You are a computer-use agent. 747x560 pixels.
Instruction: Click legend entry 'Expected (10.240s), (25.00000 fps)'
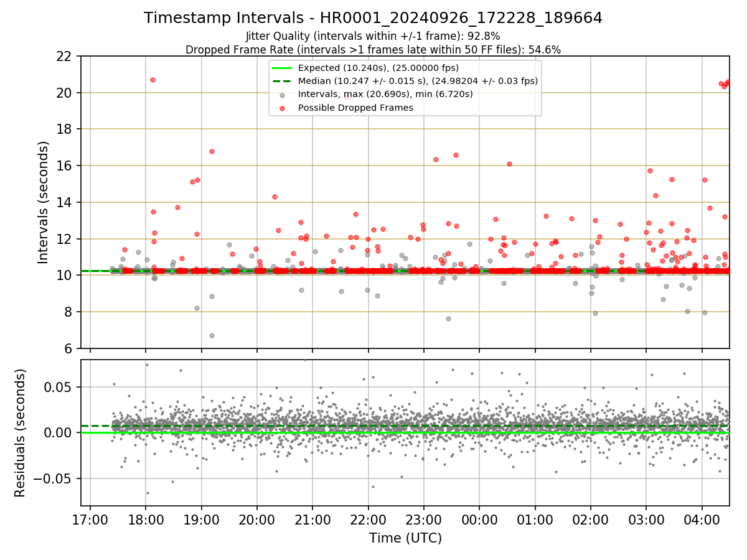click(x=378, y=68)
